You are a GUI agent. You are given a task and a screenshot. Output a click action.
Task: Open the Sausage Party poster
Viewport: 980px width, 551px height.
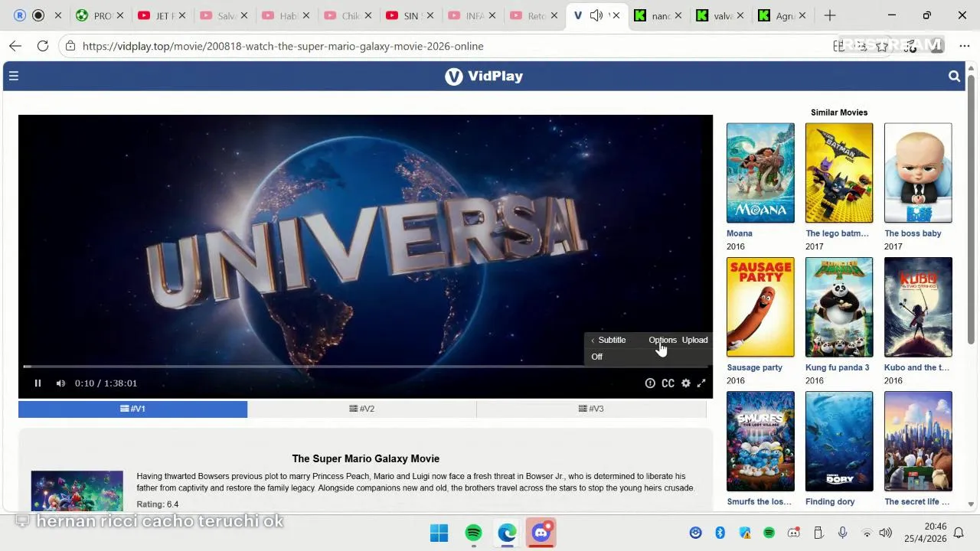(760, 307)
